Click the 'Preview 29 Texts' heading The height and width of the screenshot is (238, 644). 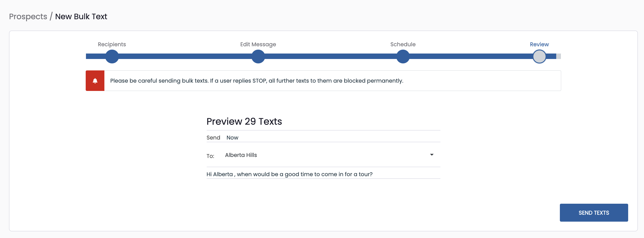(244, 122)
